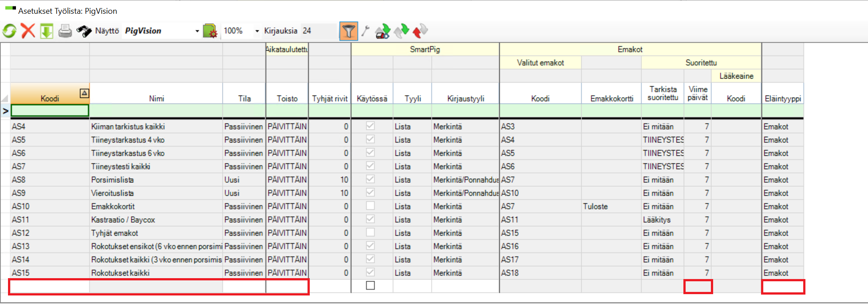Toggle Käytössä checkbox for AS5 row
The image size is (868, 307).
click(x=371, y=139)
